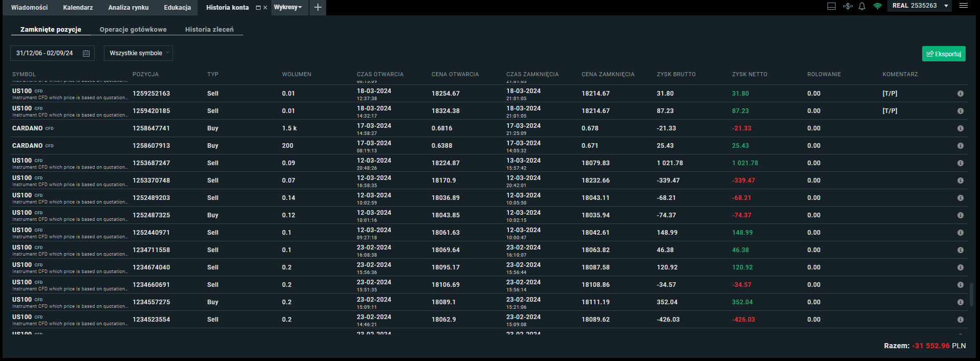
Task: Open info icon for CARDANO position 1258647741
Action: 961,128
